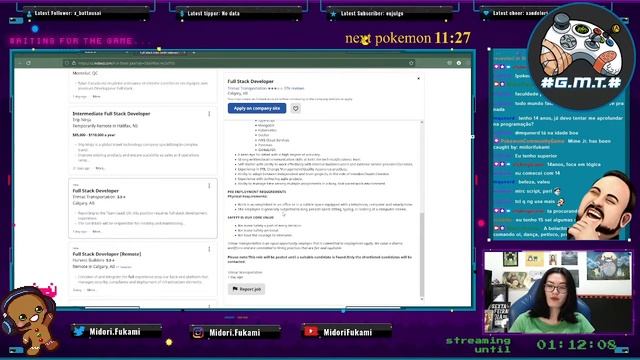The height and width of the screenshot is (360, 640).
Task: Click the Instagram icon beside Midori.Fukami
Action: [198, 332]
